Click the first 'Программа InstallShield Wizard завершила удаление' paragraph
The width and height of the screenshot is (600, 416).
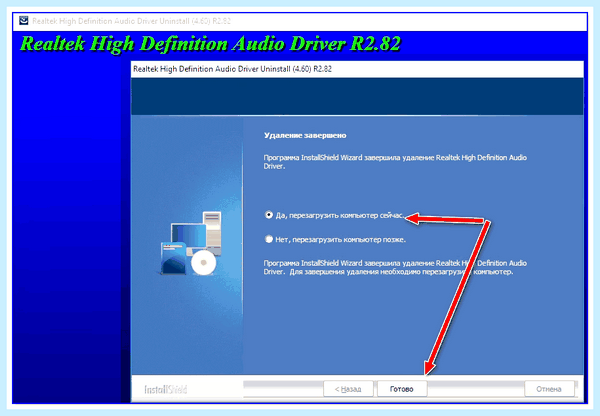395,162
